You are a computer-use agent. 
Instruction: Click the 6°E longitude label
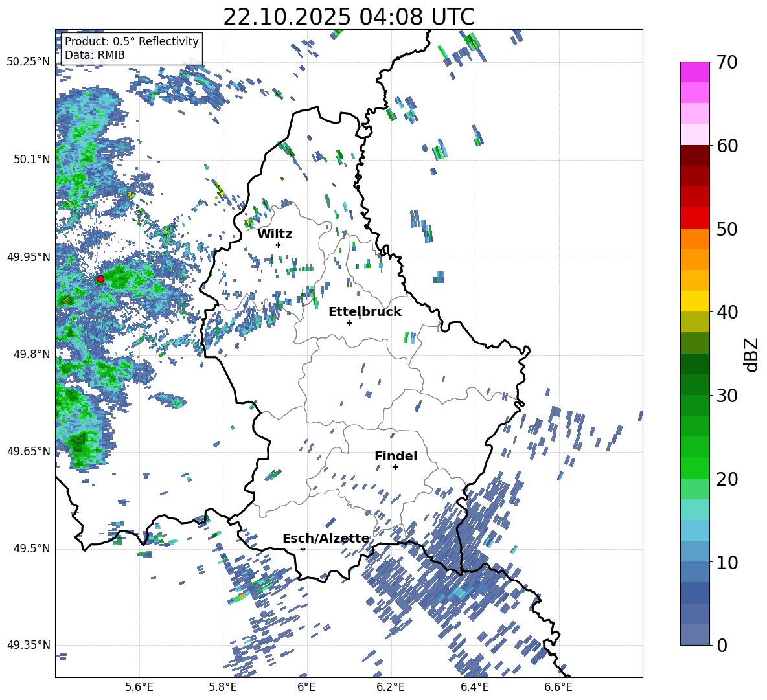coord(306,687)
